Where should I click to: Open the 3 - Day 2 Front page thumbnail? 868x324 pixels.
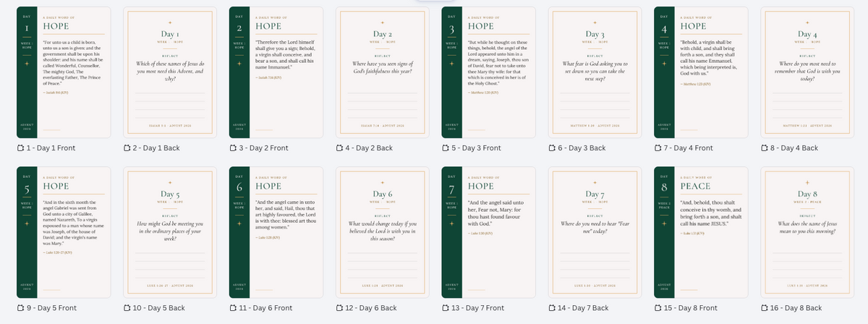[276, 72]
